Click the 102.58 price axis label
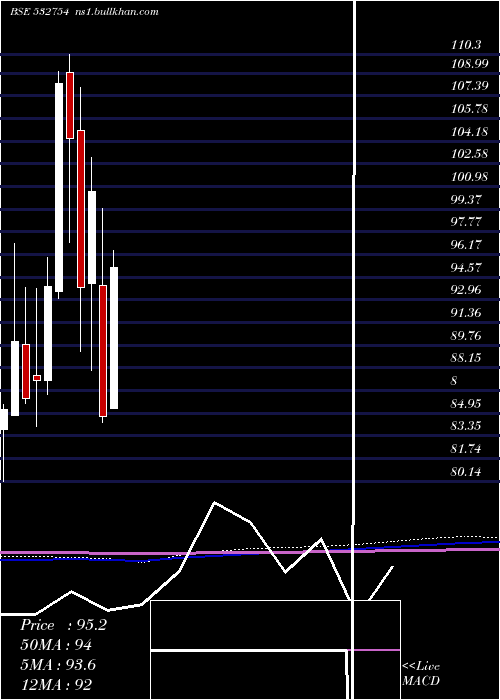500x700 pixels. (469, 154)
